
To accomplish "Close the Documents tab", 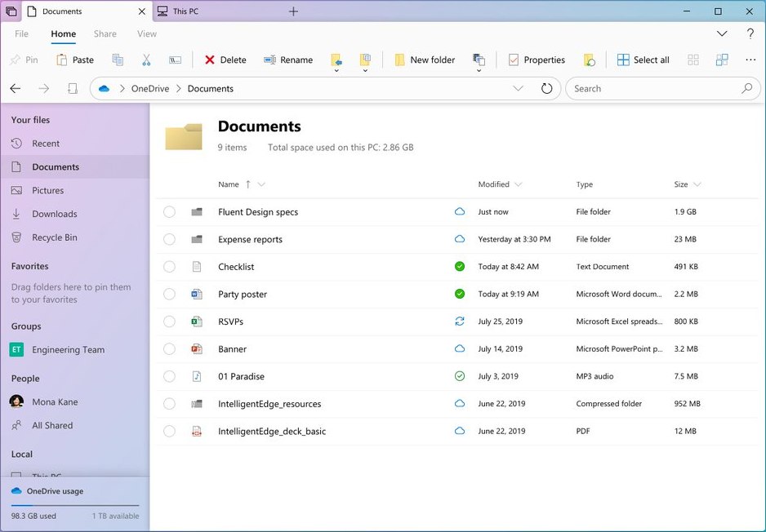I will [141, 11].
